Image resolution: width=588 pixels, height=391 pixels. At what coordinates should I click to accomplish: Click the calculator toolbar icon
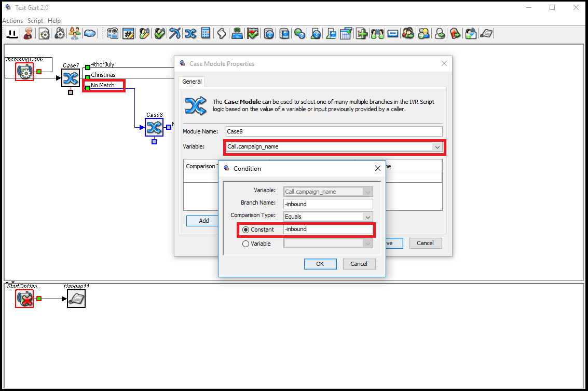pos(206,34)
